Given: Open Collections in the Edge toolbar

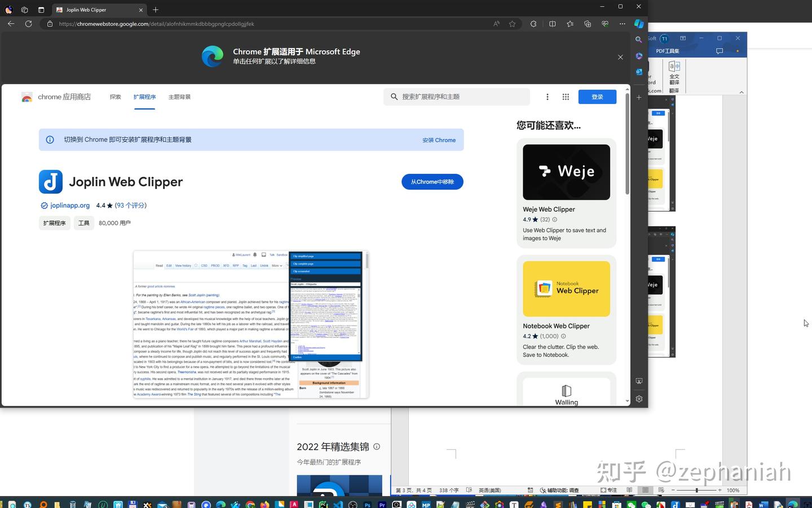Looking at the screenshot, I should (588, 24).
